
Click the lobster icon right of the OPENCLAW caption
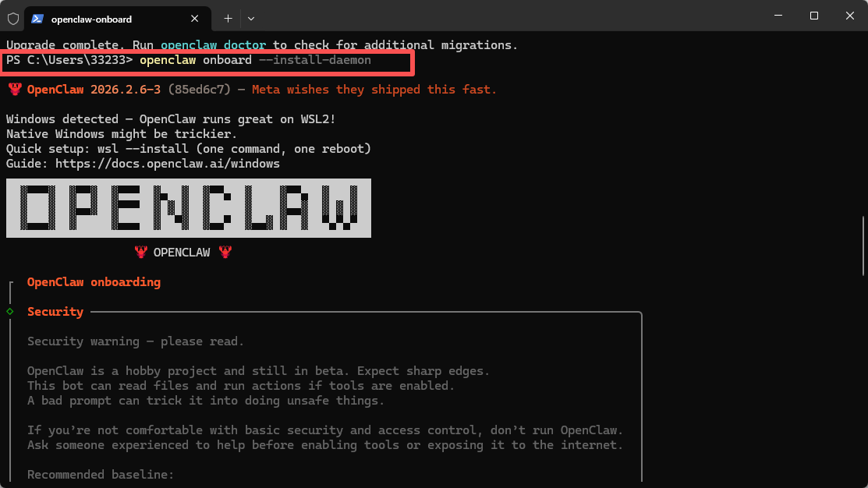(x=225, y=253)
